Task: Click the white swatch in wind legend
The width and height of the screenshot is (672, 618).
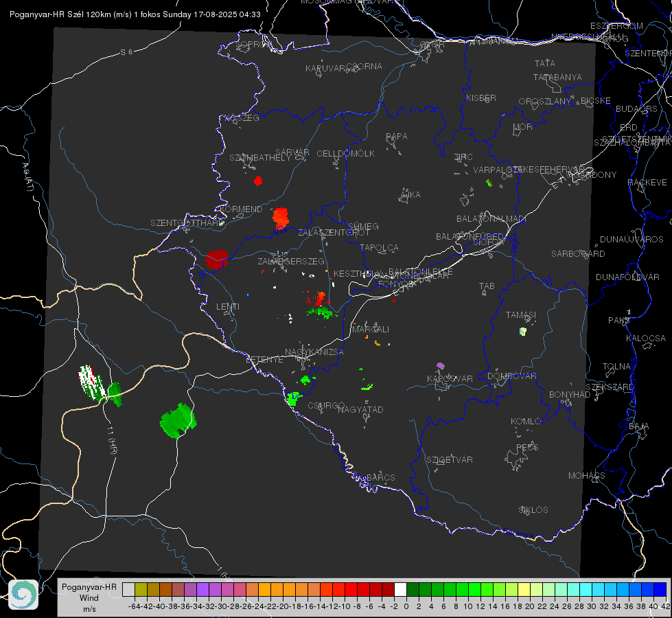Action: 400,589
